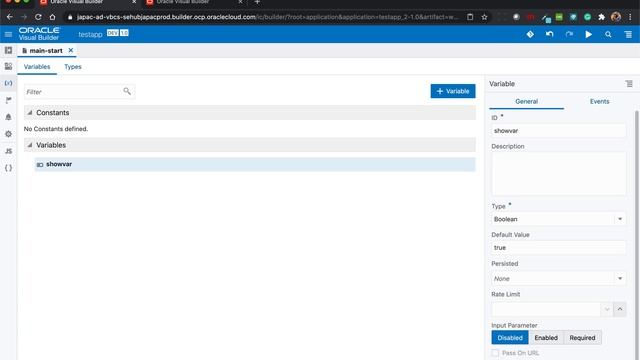Collapse the Constants section
Image resolution: width=640 pixels, height=360 pixels.
pos(29,112)
